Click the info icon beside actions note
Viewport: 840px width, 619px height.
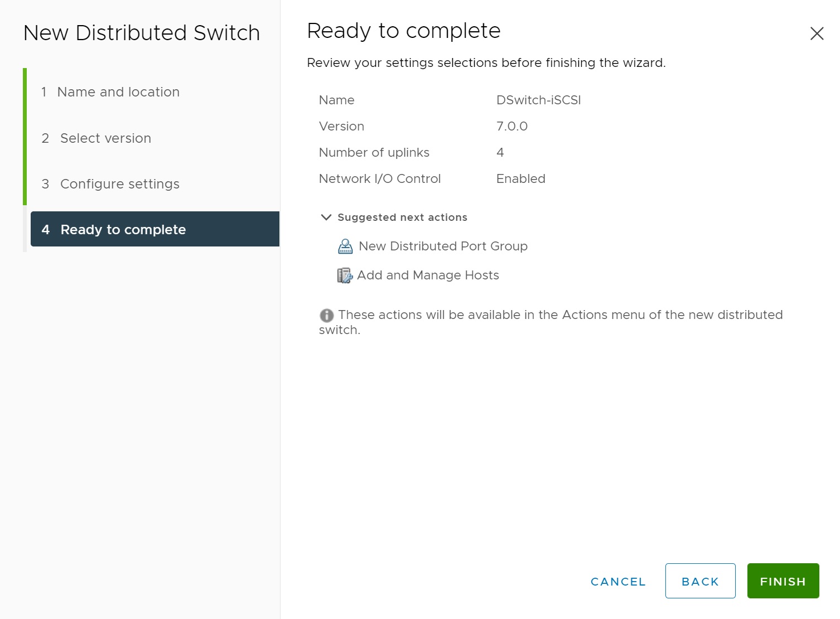click(326, 316)
